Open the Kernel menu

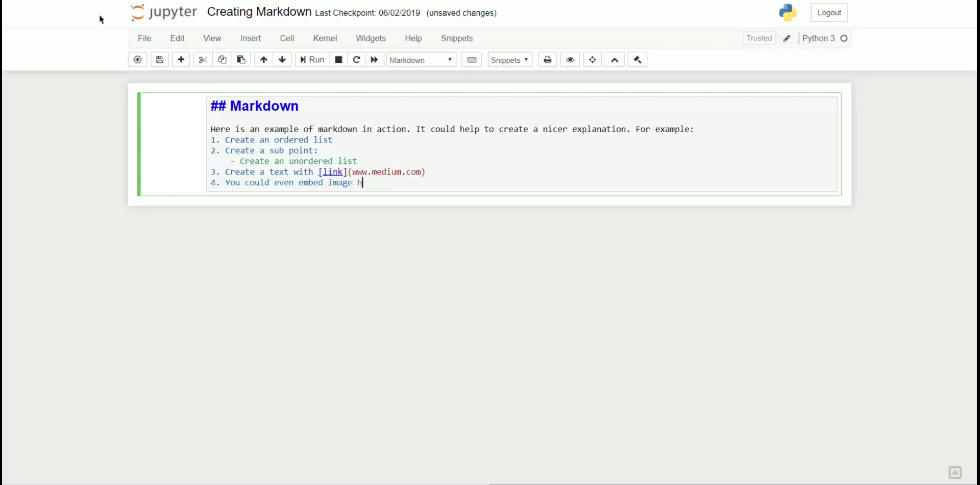tap(325, 38)
